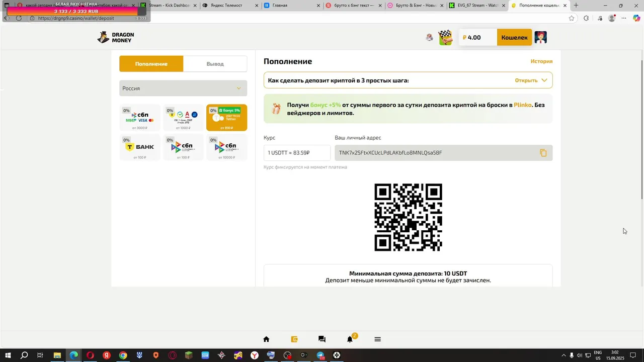Select the СБП T-Bank, Sber, Alfa method from 1000 ₽
Screen dimensions: 644x362
click(x=183, y=118)
